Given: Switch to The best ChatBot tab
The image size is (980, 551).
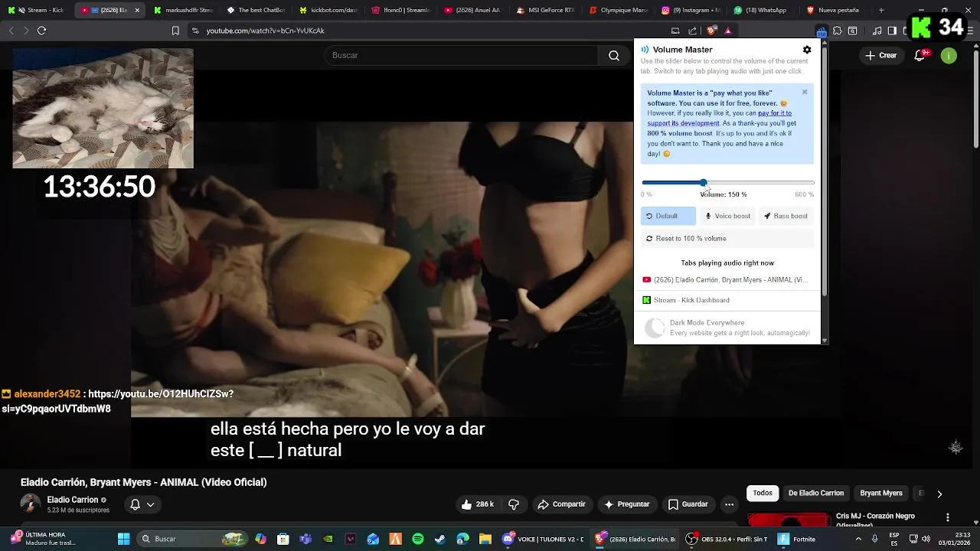Looking at the screenshot, I should [x=256, y=10].
